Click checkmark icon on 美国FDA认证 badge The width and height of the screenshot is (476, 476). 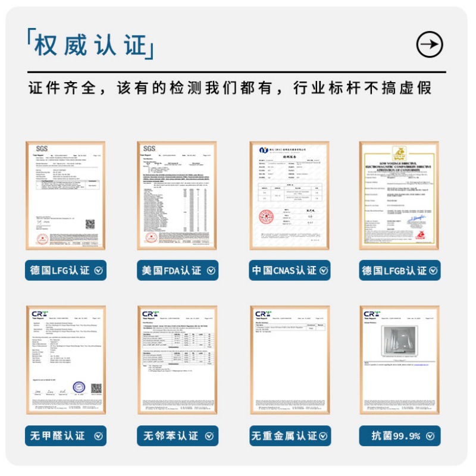pos(211,271)
